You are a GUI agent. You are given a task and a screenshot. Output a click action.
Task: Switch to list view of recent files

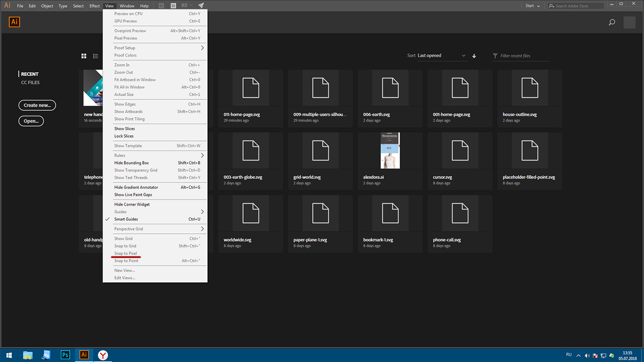click(x=96, y=56)
